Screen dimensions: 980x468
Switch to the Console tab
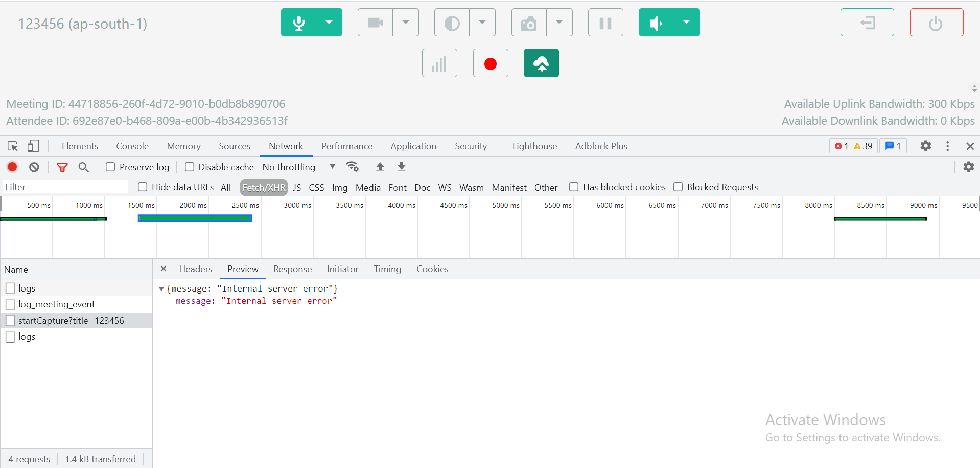[132, 146]
